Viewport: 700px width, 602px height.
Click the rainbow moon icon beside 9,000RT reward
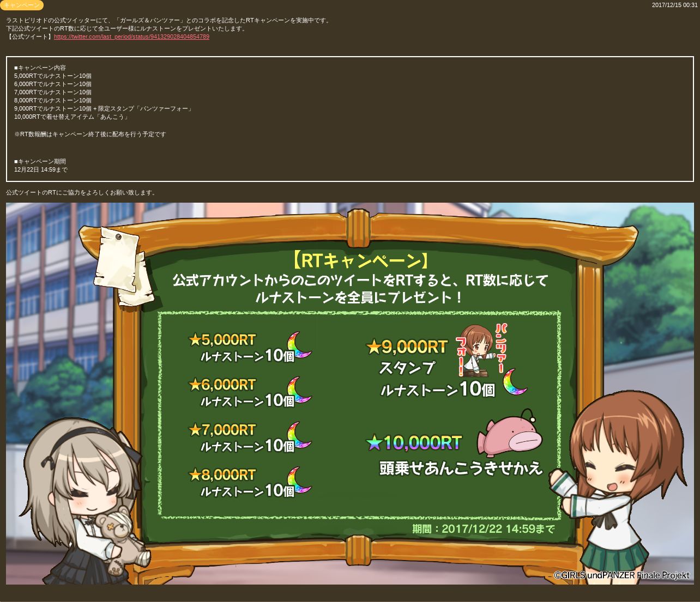click(x=514, y=382)
